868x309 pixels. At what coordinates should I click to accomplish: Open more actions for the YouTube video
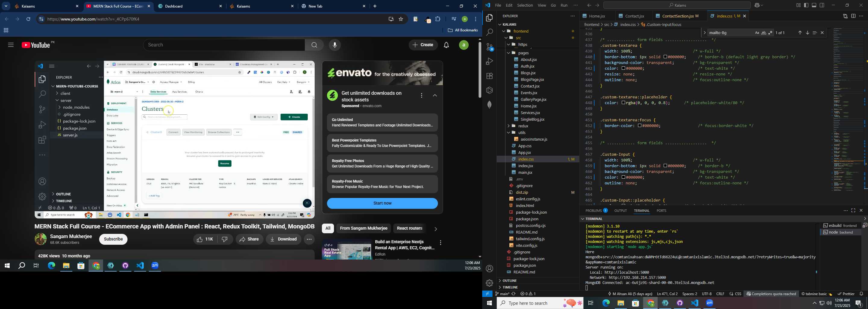[x=309, y=240]
